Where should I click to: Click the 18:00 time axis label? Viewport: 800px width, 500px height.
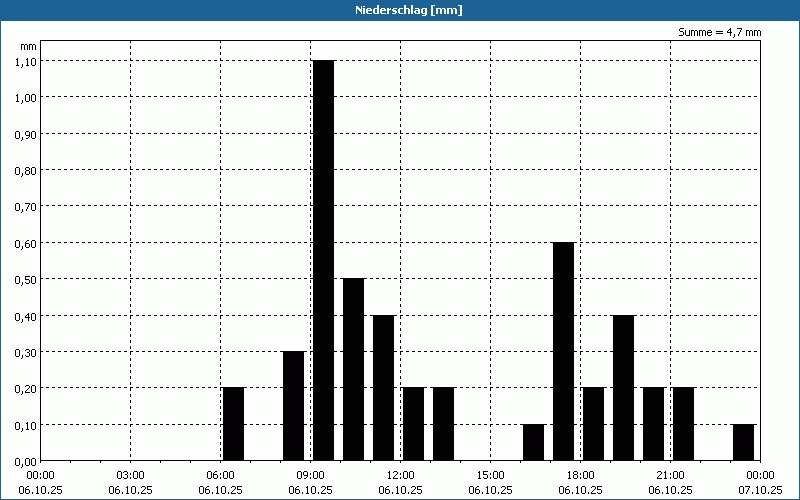[x=580, y=475]
